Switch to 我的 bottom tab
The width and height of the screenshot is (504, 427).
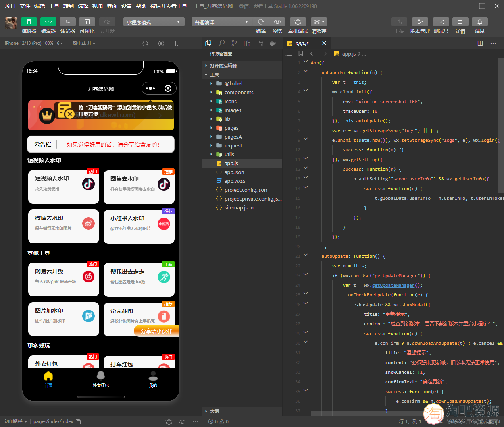[x=153, y=379]
